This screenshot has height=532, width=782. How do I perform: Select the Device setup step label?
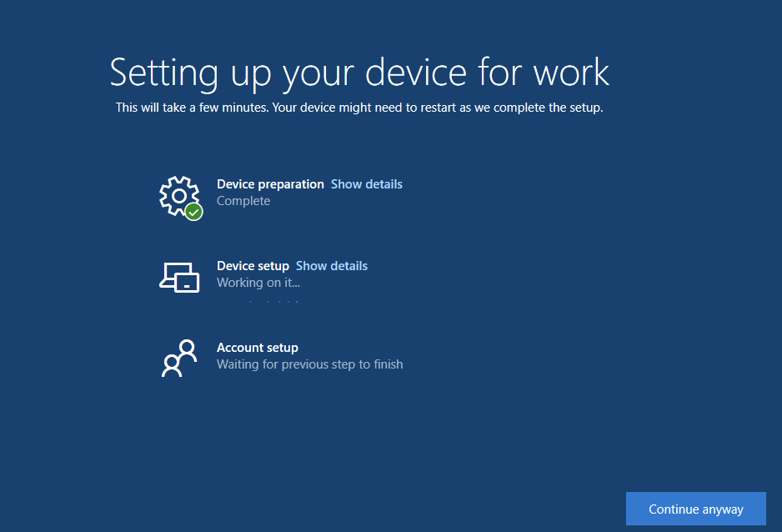click(253, 266)
